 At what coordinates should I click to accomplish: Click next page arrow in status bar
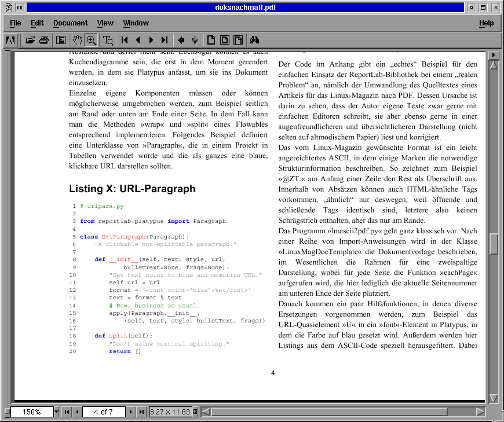click(132, 412)
